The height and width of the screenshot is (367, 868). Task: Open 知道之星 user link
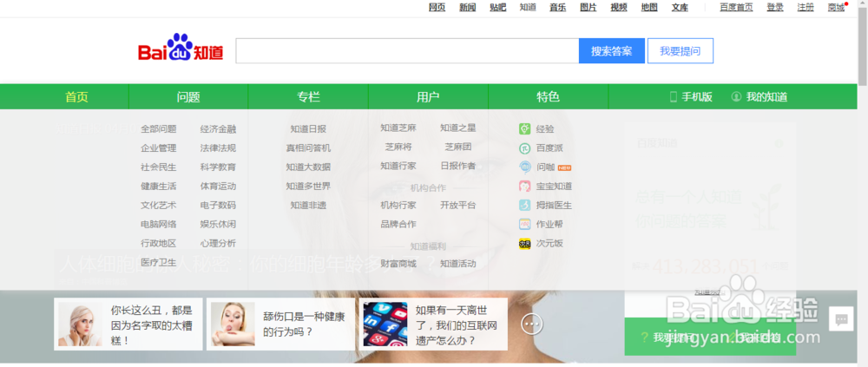pyautogui.click(x=457, y=128)
